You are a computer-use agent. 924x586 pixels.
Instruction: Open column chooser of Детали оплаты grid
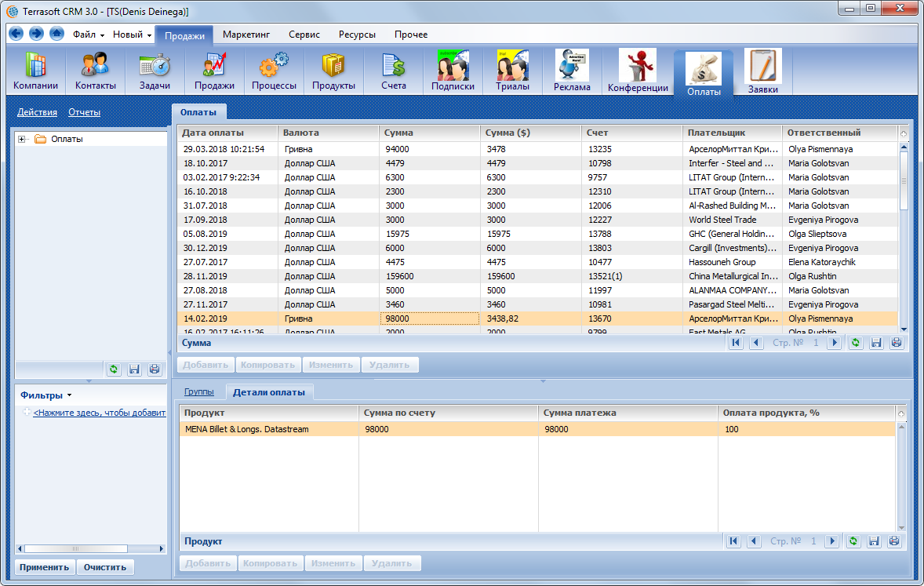(x=901, y=413)
